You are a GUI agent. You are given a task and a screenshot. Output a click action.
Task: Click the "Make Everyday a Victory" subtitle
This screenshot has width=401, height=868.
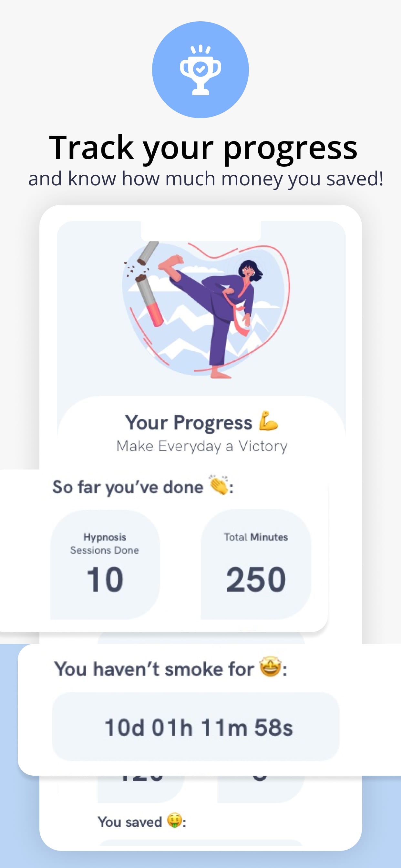click(x=202, y=446)
